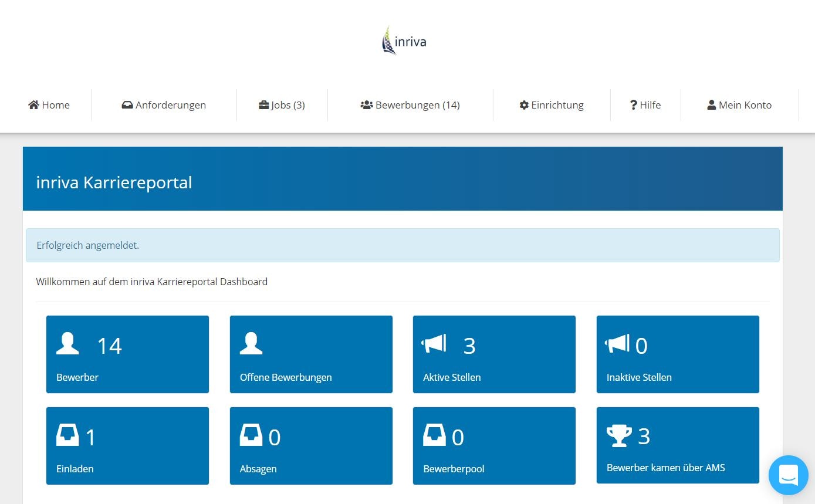The image size is (815, 504).
Task: Open the Bewerberpool label link
Action: 454,469
